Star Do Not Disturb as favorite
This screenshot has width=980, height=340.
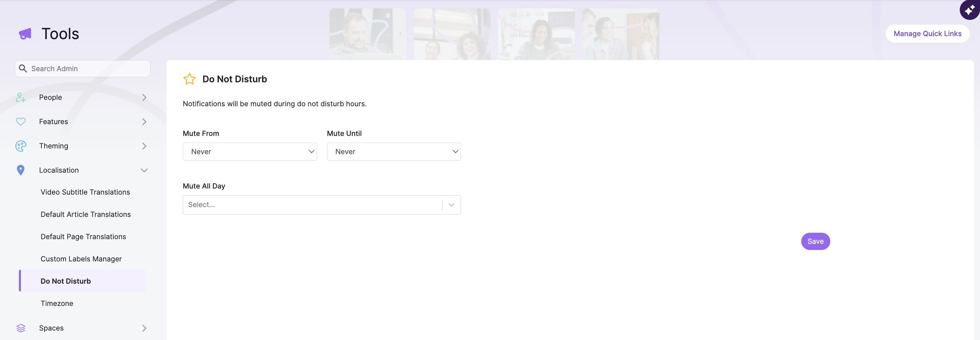pos(189,79)
